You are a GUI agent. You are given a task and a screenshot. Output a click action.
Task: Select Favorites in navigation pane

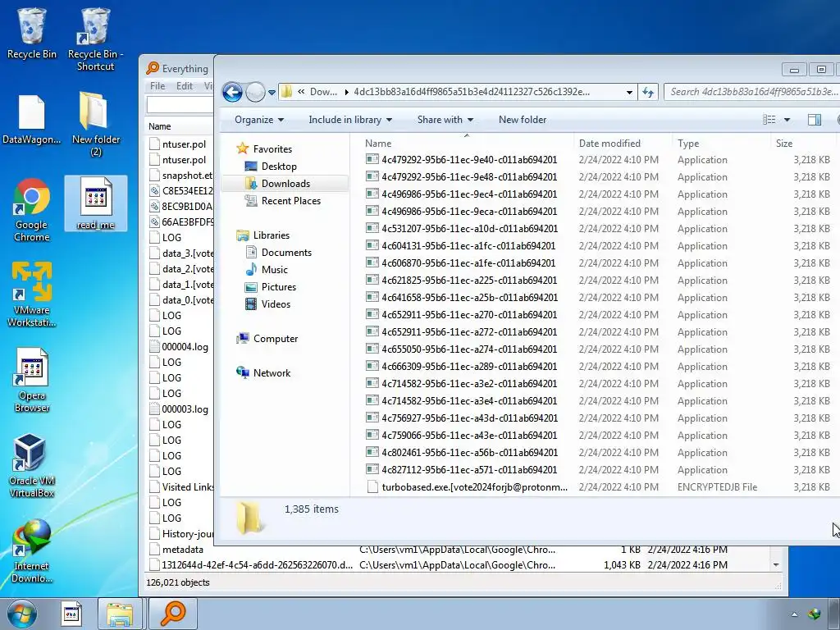(272, 149)
